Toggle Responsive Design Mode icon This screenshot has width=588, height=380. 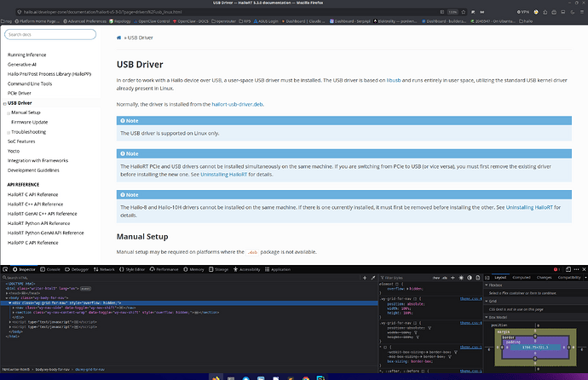pyautogui.click(x=568, y=269)
